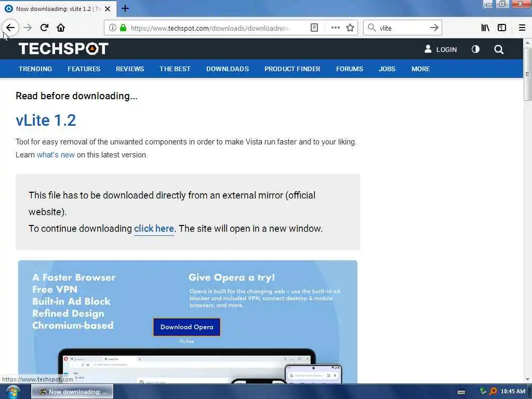
Task: Click 'Read before downloading...' heading
Action: 76,96
